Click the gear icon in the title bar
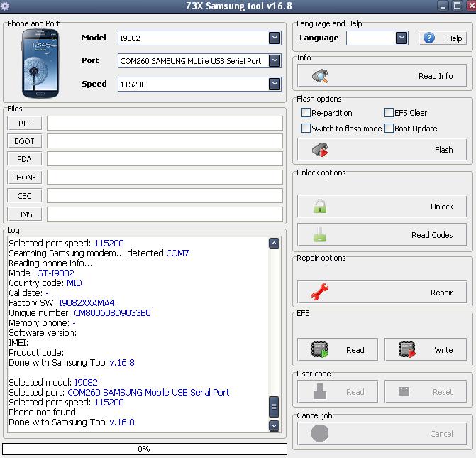The width and height of the screenshot is (476, 458). [5, 6]
